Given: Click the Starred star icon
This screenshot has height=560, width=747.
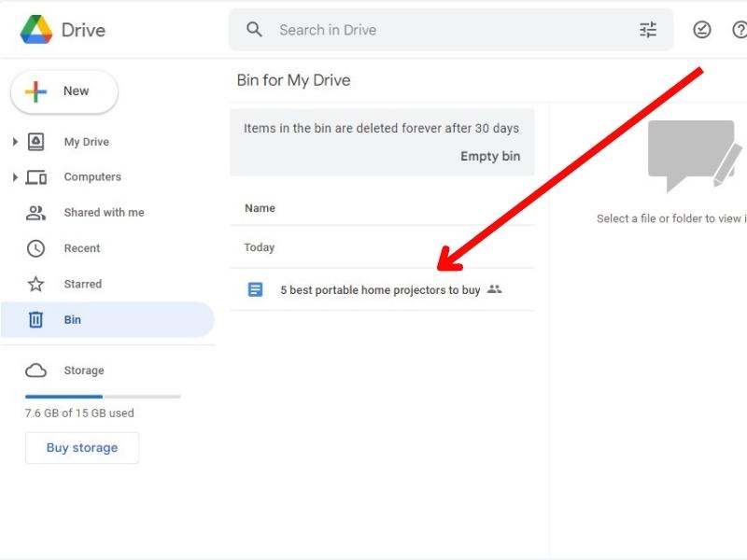Looking at the screenshot, I should click(35, 285).
